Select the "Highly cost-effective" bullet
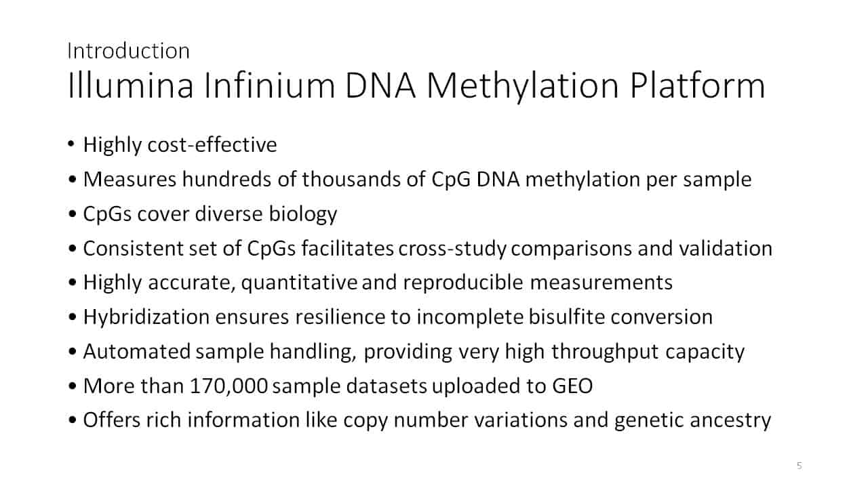The height and width of the screenshot is (488, 868). click(180, 145)
